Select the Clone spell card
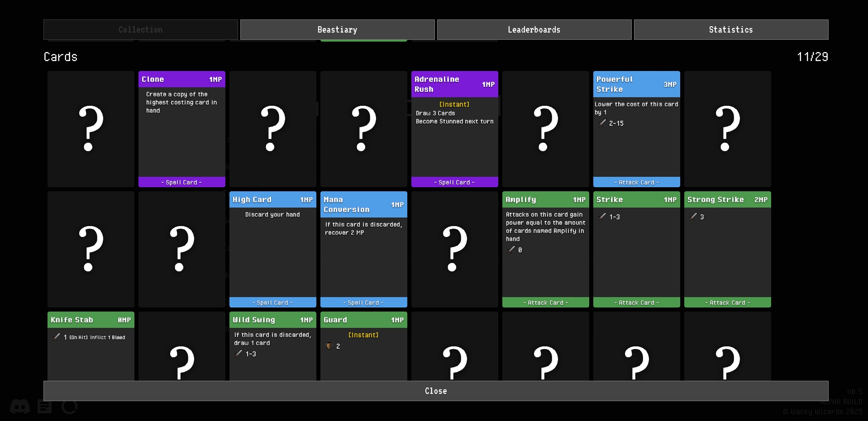The height and width of the screenshot is (421, 868). coord(181,129)
